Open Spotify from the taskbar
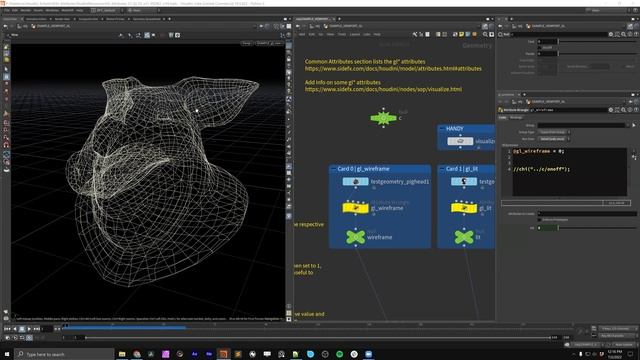 [339, 354]
